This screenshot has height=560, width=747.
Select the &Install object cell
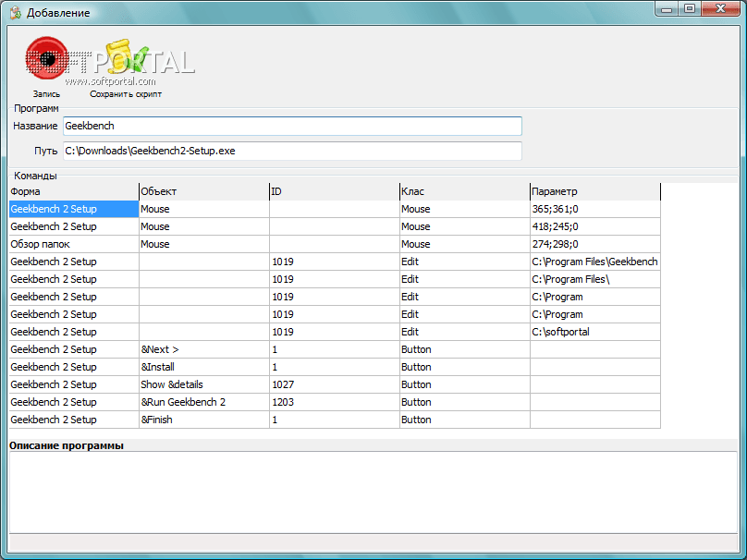point(204,367)
